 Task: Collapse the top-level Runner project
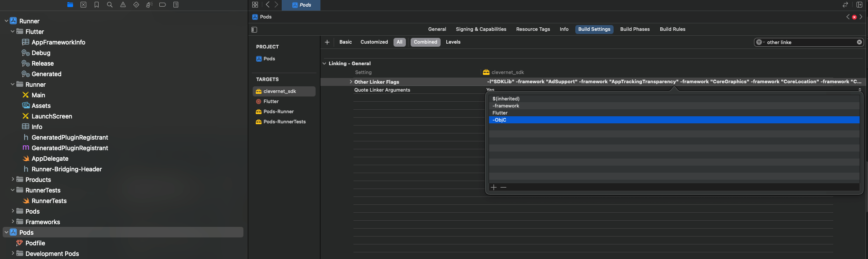[x=6, y=21]
